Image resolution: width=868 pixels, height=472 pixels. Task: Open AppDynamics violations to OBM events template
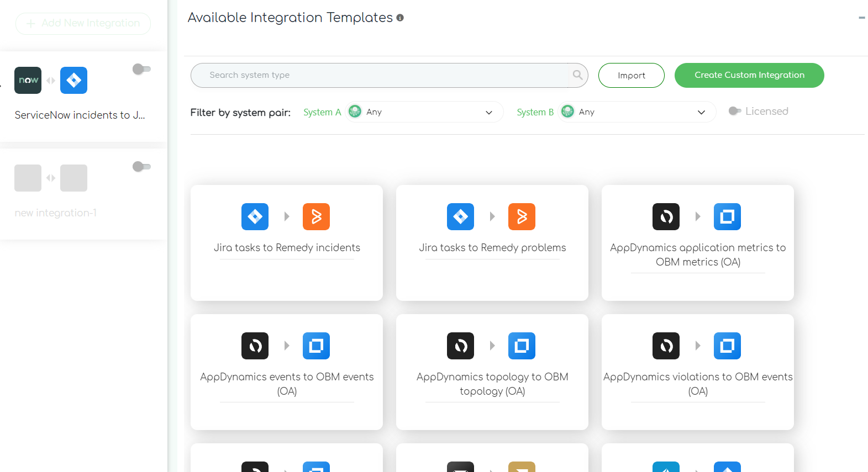[698, 372]
